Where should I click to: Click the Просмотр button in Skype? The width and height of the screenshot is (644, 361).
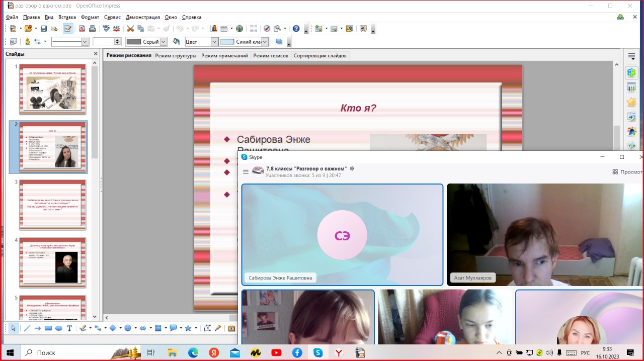point(627,172)
